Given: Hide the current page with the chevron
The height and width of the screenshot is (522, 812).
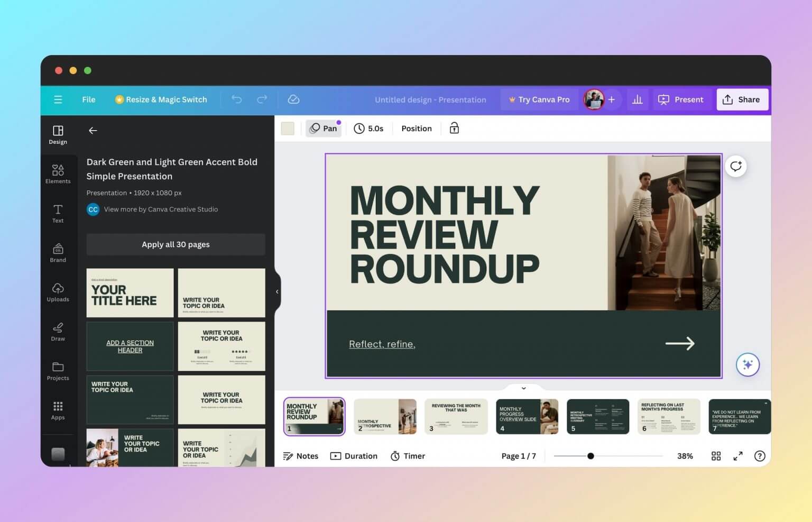Looking at the screenshot, I should pos(523,388).
